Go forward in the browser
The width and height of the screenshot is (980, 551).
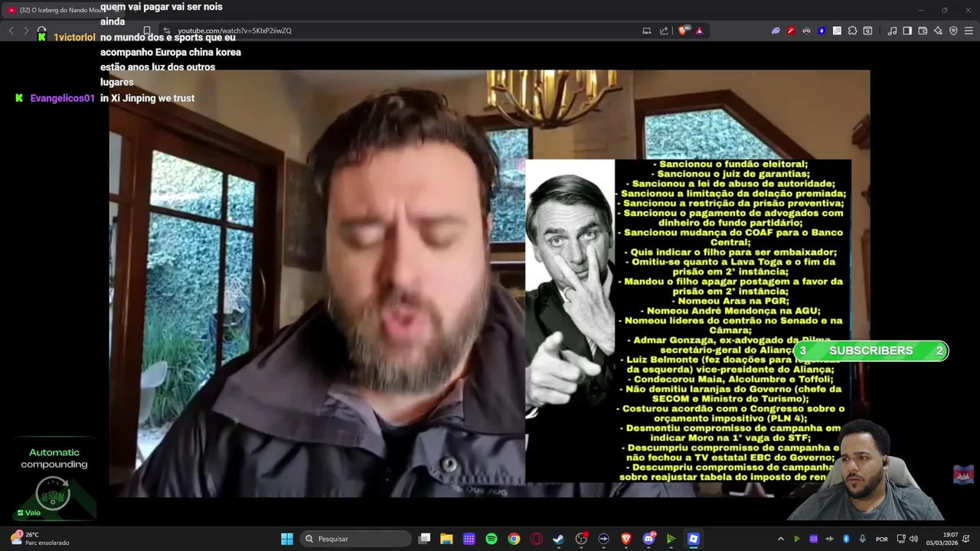25,31
